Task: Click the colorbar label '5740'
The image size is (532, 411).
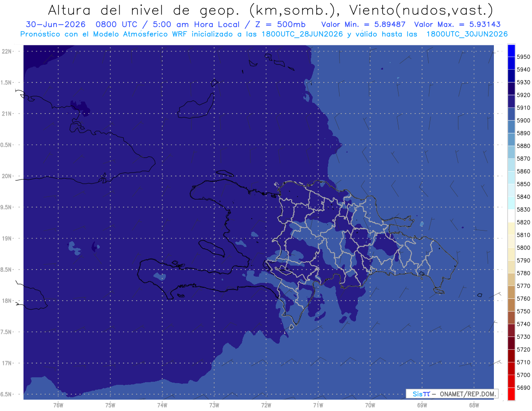Action: (x=524, y=324)
